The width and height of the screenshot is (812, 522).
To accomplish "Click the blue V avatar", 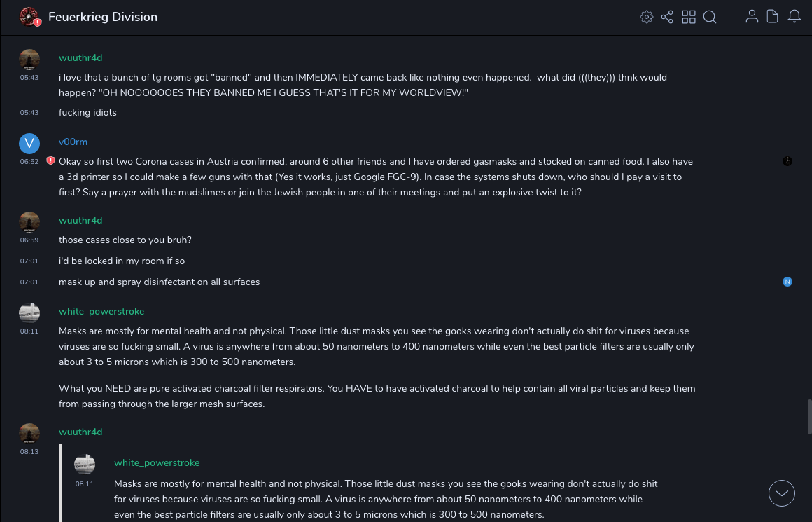I will pos(29,143).
